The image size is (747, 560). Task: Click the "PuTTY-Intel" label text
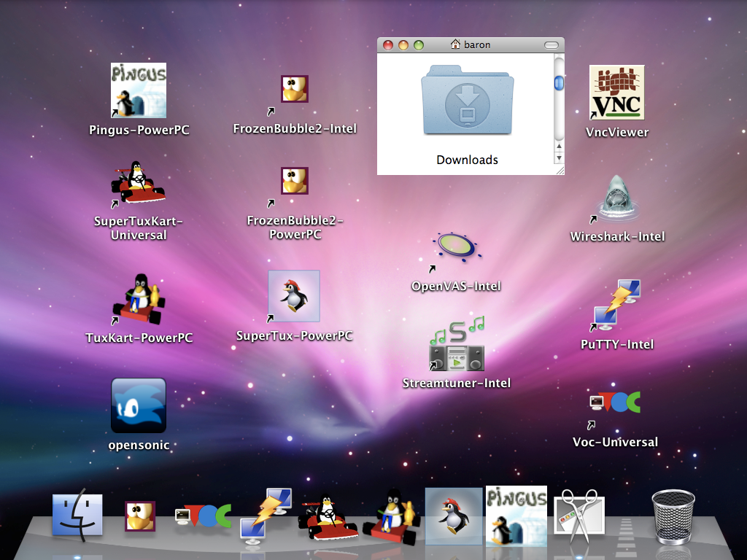pos(617,345)
